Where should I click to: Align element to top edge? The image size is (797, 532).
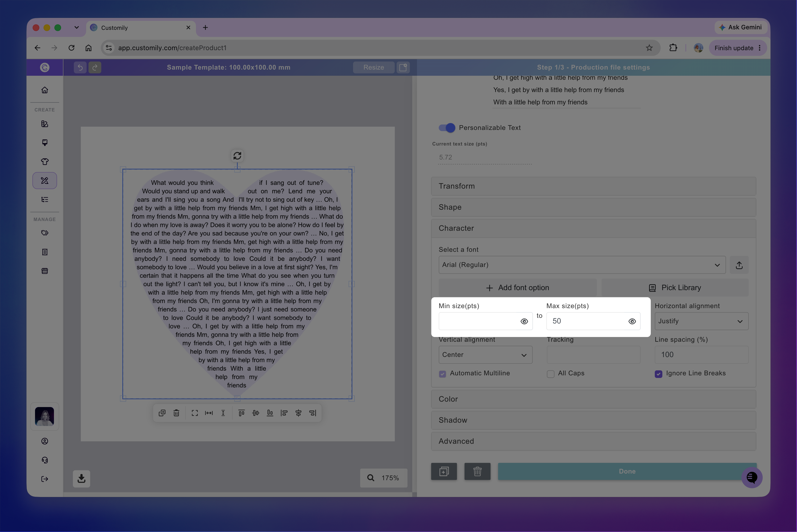point(242,413)
